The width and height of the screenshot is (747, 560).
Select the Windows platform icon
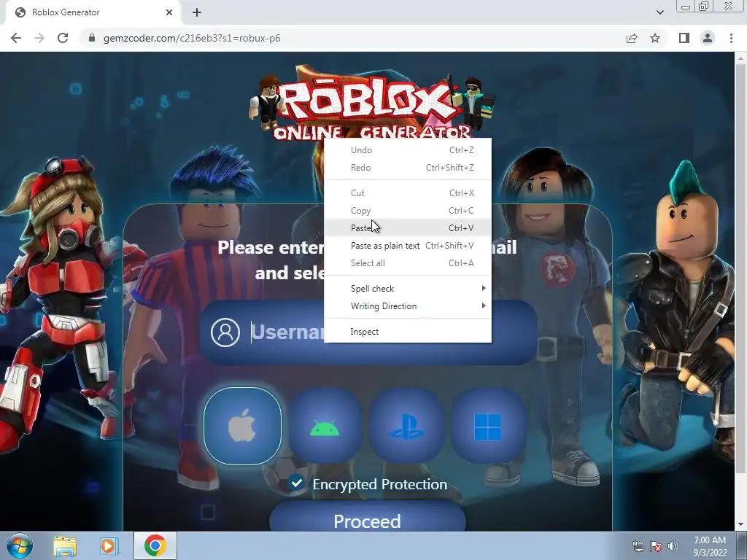click(x=488, y=426)
